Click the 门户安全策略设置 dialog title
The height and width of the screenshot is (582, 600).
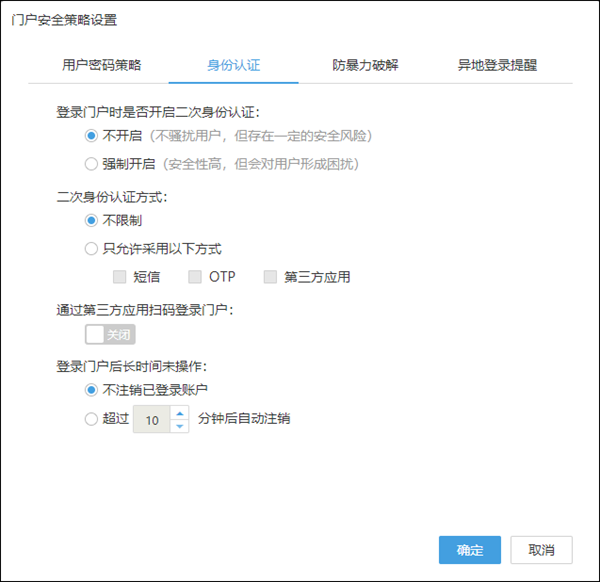pyautogui.click(x=64, y=20)
